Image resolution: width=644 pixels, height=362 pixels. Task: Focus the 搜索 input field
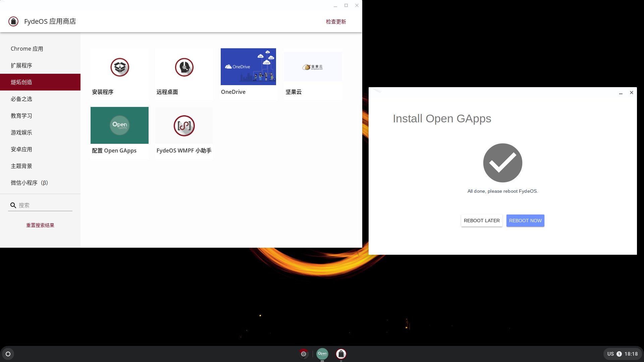pos(44,205)
